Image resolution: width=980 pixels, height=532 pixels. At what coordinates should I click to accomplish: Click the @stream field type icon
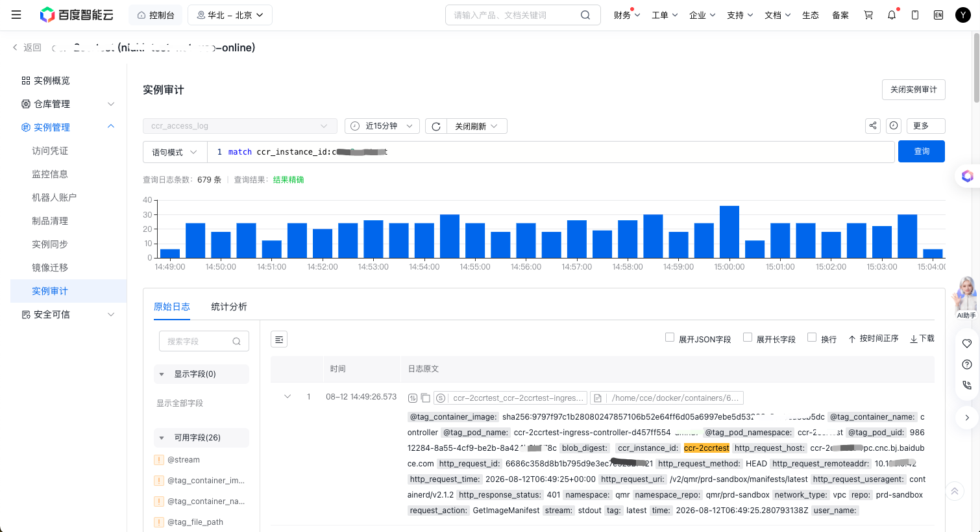coord(159,460)
